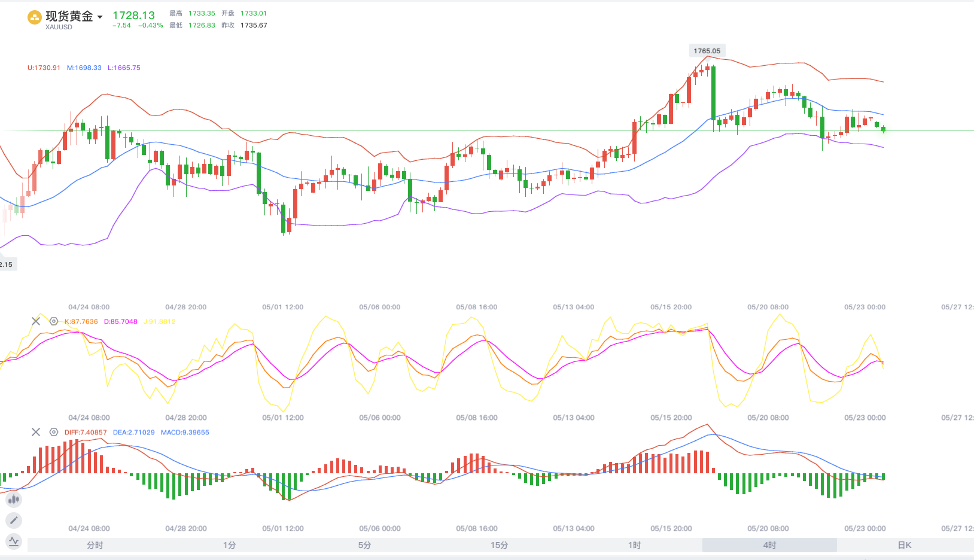Click the J:91.8812 indicator value

click(160, 321)
